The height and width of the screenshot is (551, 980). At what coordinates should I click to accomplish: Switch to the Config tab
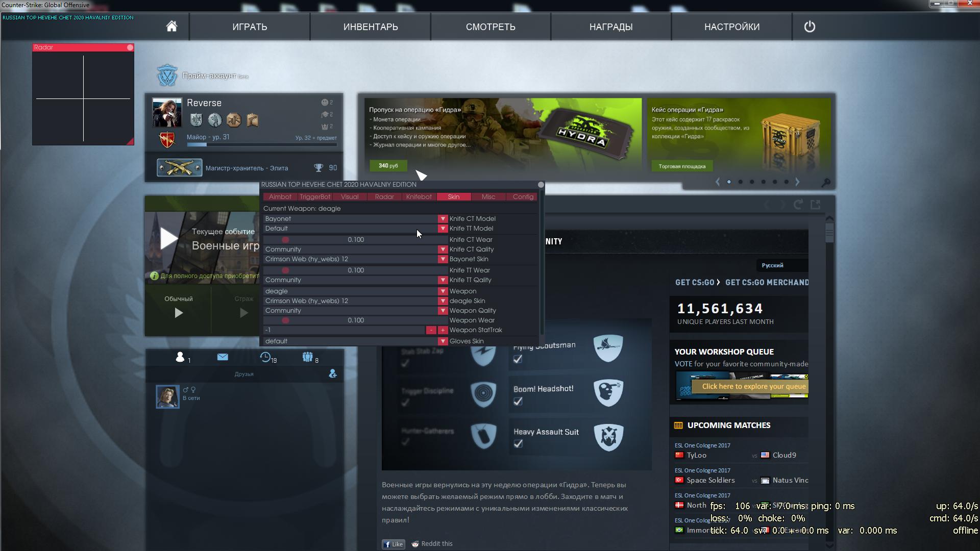(x=523, y=197)
